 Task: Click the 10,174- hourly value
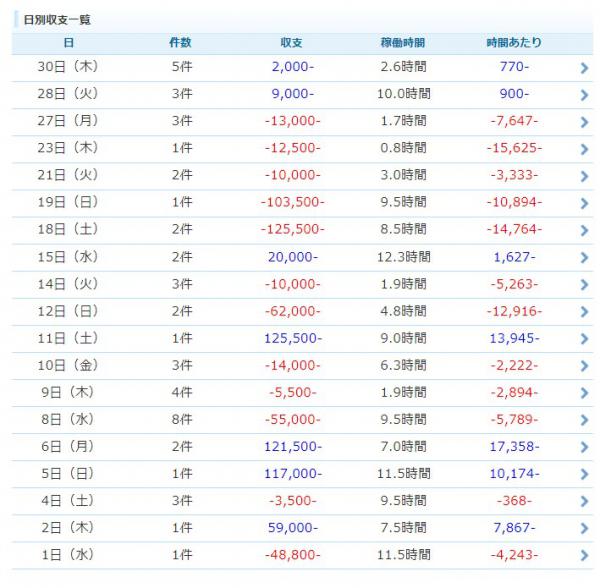[515, 474]
